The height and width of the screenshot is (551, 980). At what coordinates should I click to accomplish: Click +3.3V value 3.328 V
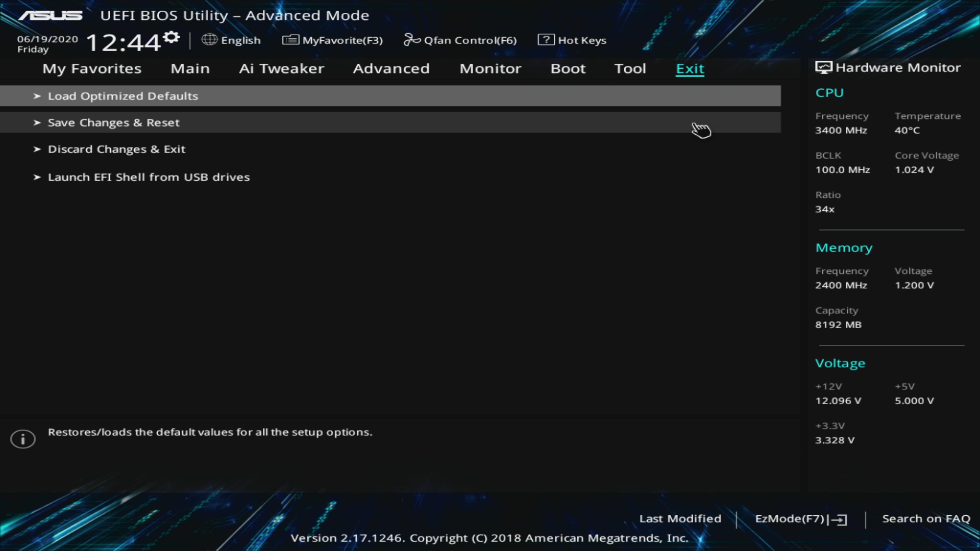[x=835, y=440]
